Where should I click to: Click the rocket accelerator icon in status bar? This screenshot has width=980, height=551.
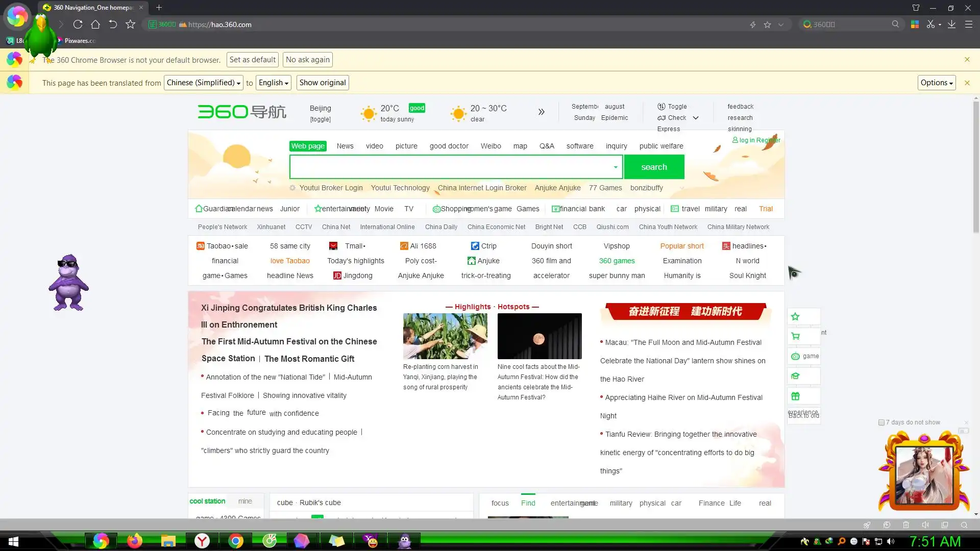pyautogui.click(x=867, y=525)
